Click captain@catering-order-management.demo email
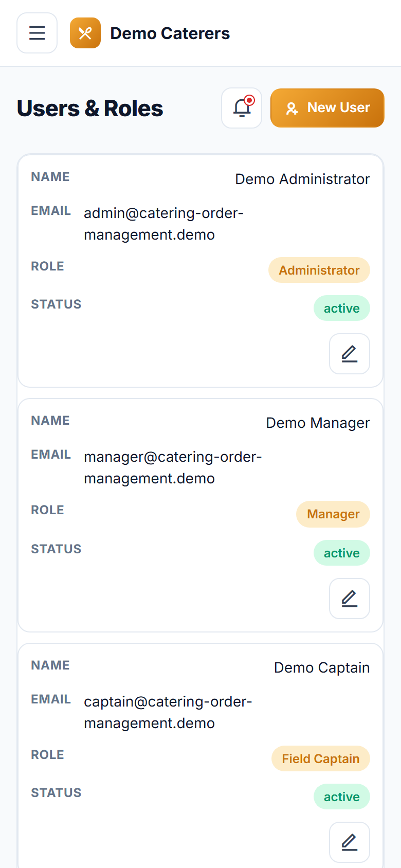 [168, 712]
